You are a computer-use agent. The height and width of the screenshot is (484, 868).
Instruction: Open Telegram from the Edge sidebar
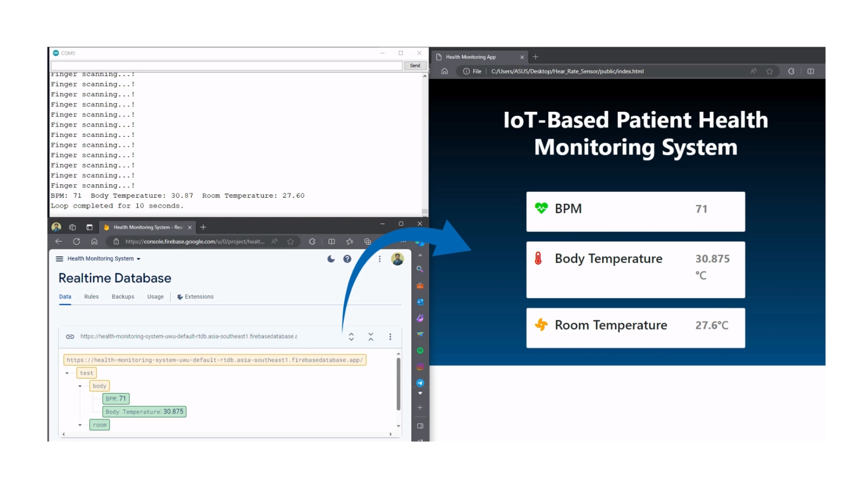420,383
